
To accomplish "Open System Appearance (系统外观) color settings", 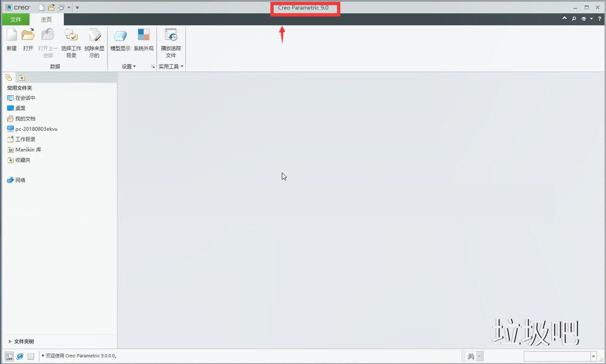I will point(143,39).
